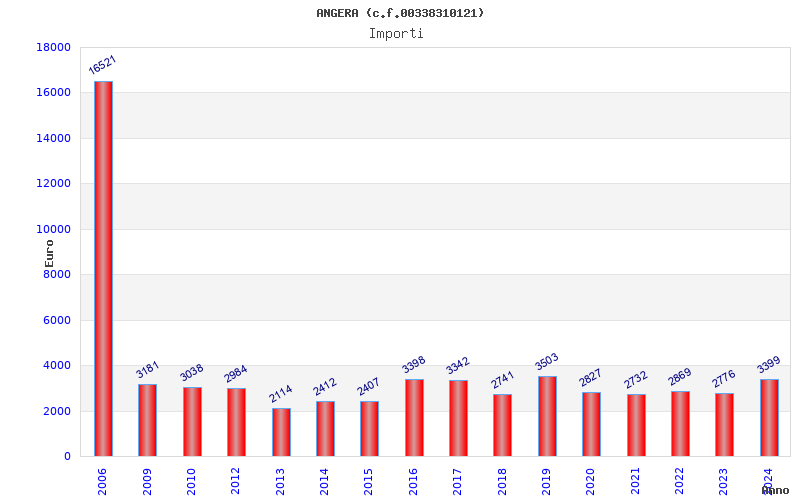This screenshot has width=800, height=500.
Task: Click the value label 2114
Action: [281, 393]
